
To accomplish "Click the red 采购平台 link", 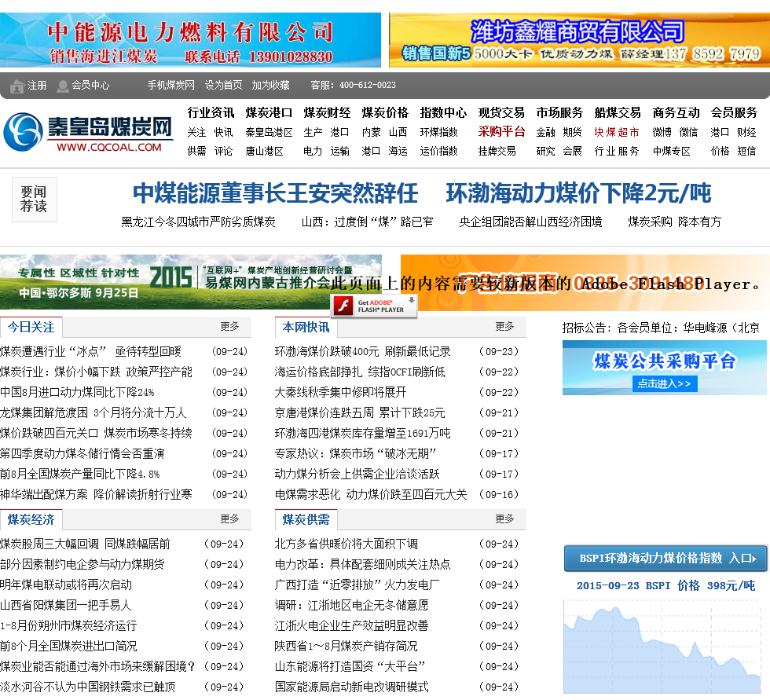I will tap(501, 131).
